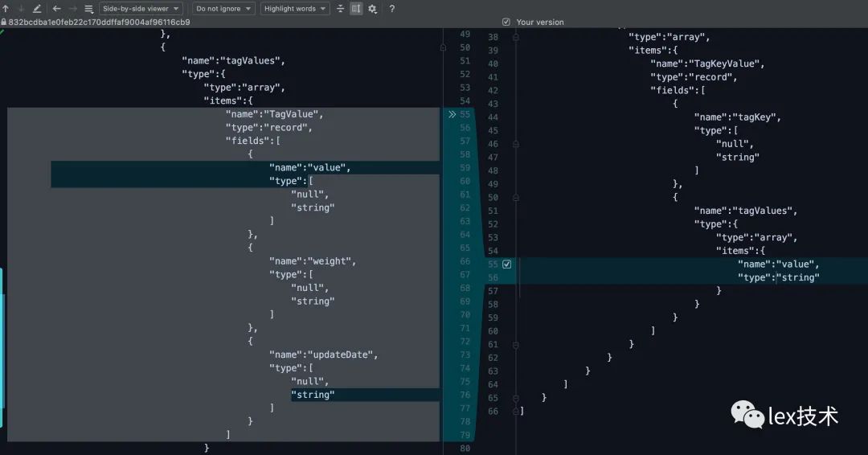The height and width of the screenshot is (455, 868).
Task: Click "fields":[ on right line 42
Action: 678,90
